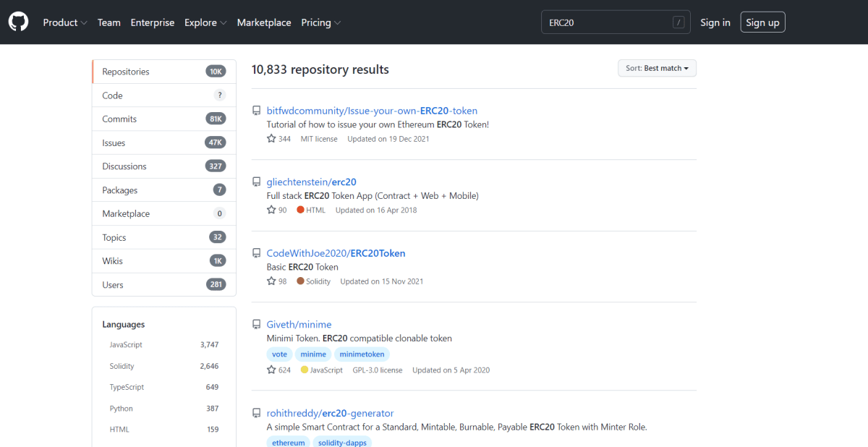Click the ethereum topic tag
This screenshot has height=447, width=868.
pyautogui.click(x=289, y=442)
